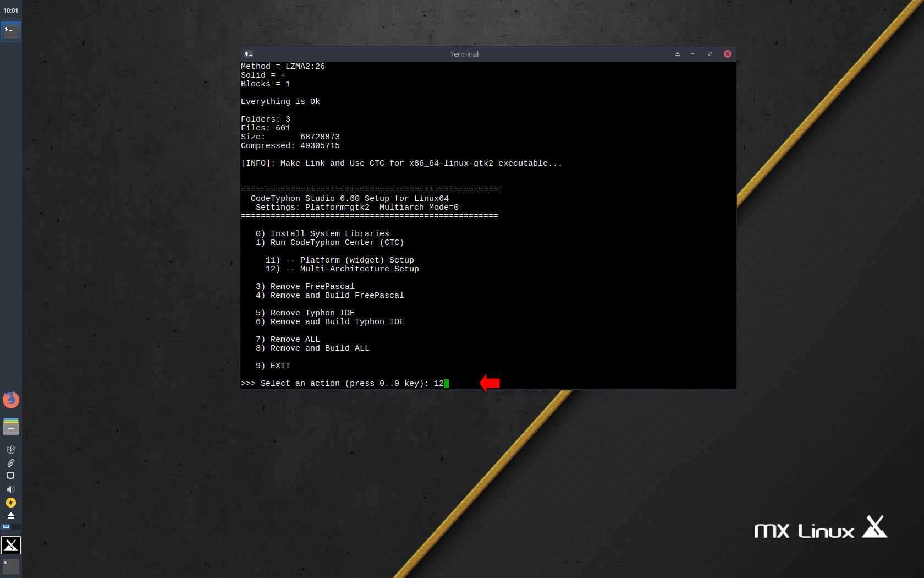Switch to the first workspace in pager
The width and height of the screenshot is (924, 578).
click(x=6, y=527)
